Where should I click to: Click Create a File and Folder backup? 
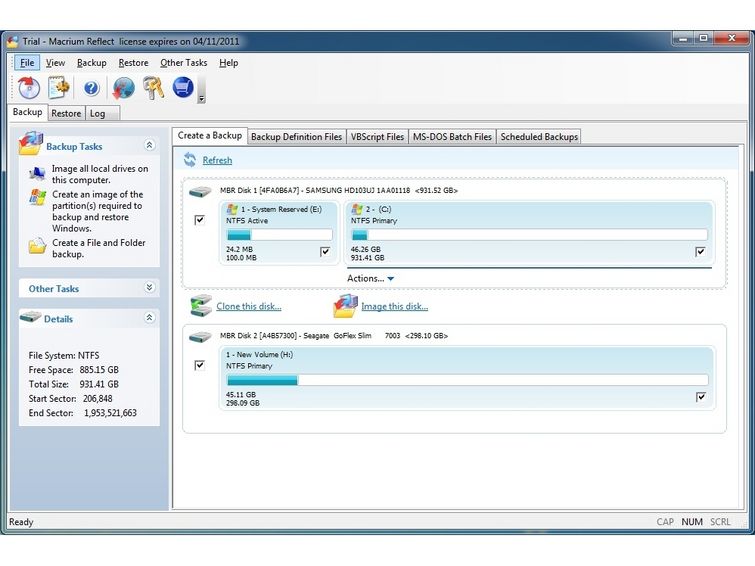pos(99,248)
